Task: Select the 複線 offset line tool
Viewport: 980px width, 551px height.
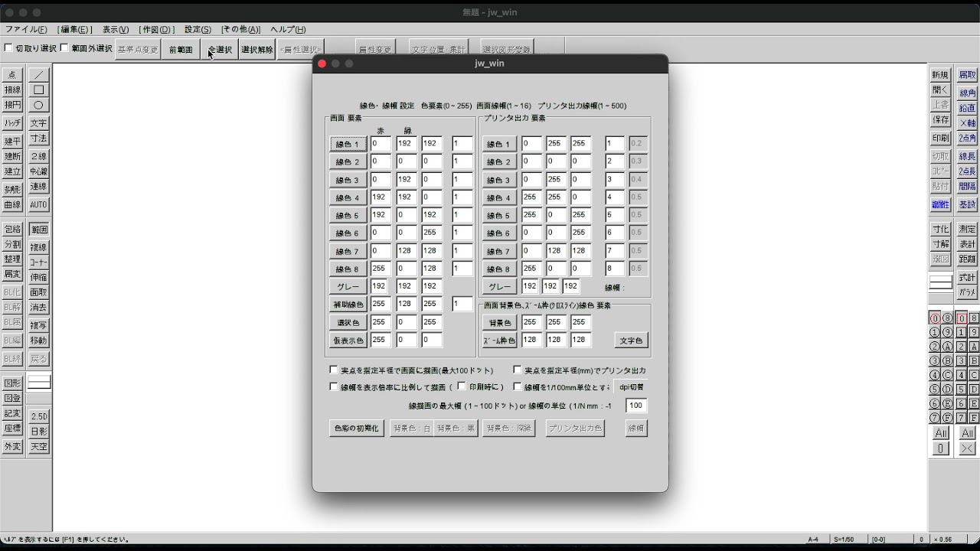Action: click(x=38, y=247)
